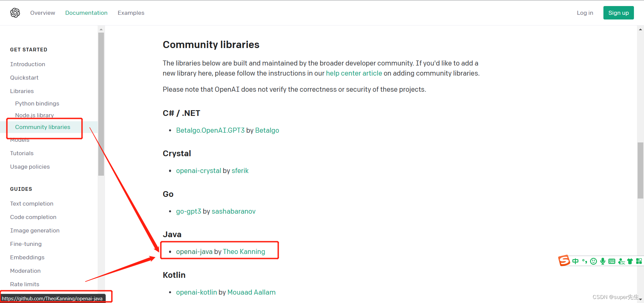Open openai-kotlin library link
The width and height of the screenshot is (644, 303).
coord(197,292)
